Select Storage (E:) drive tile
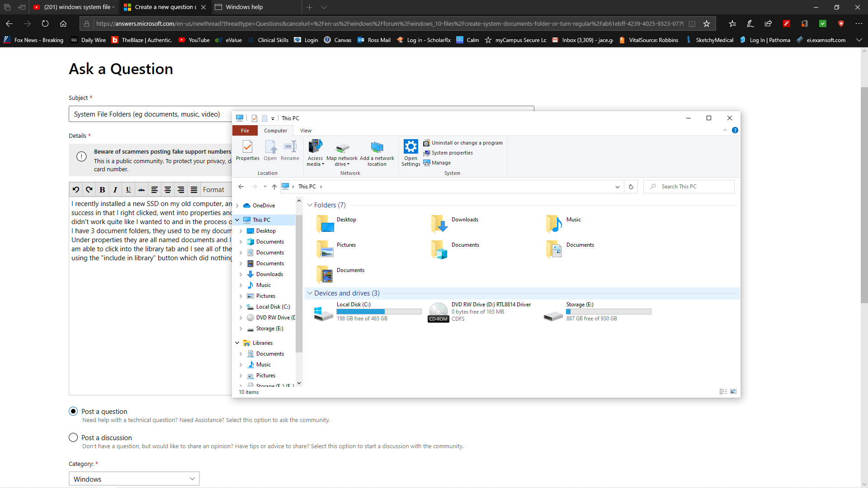The height and width of the screenshot is (488, 868). (x=598, y=311)
